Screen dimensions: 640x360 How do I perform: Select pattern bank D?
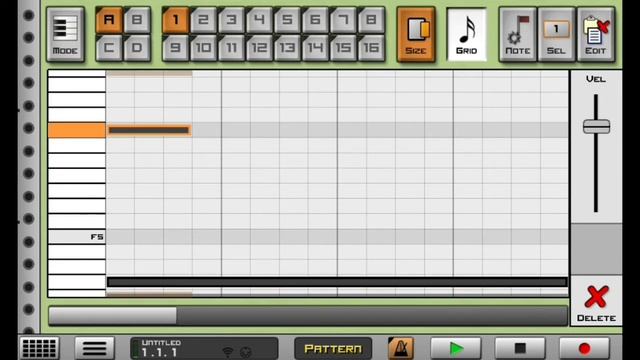point(137,48)
